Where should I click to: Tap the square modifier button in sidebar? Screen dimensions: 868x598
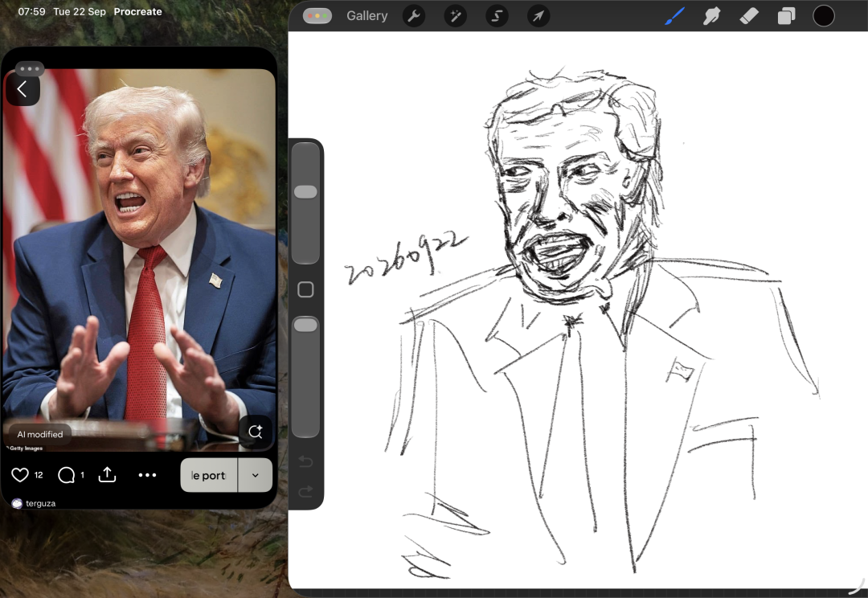tap(305, 289)
